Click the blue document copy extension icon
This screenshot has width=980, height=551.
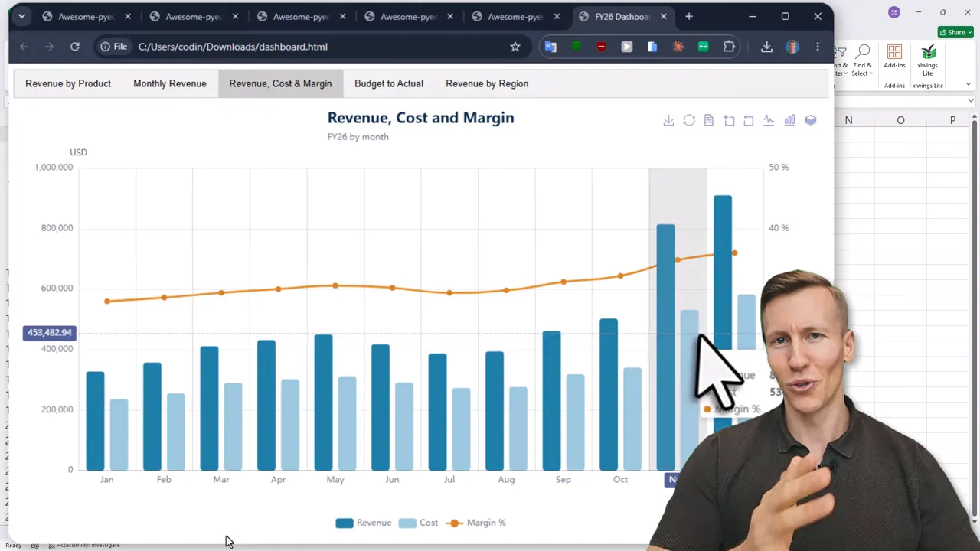pyautogui.click(x=652, y=47)
